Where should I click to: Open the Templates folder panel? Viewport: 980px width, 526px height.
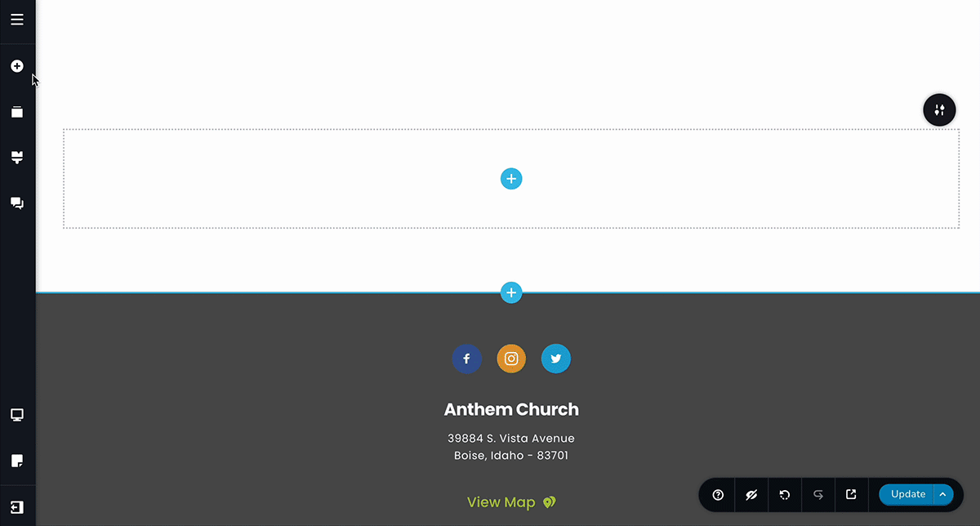click(x=17, y=111)
